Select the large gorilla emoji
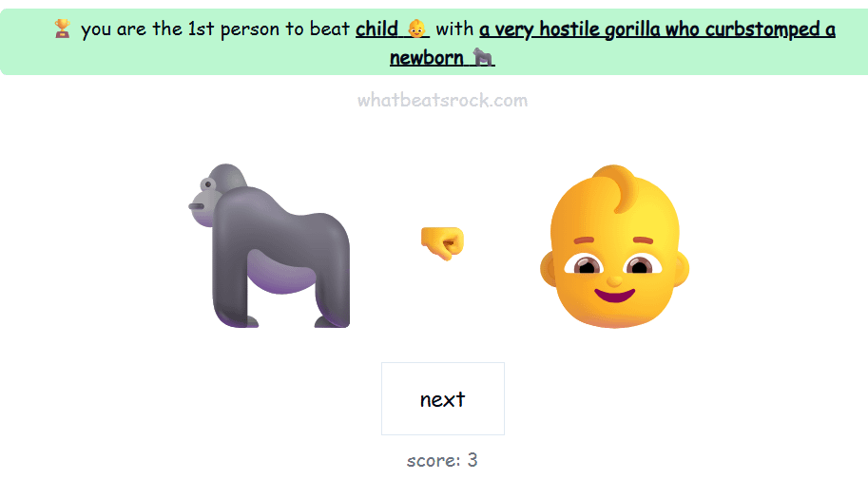This screenshot has width=868, height=480. 270,246
